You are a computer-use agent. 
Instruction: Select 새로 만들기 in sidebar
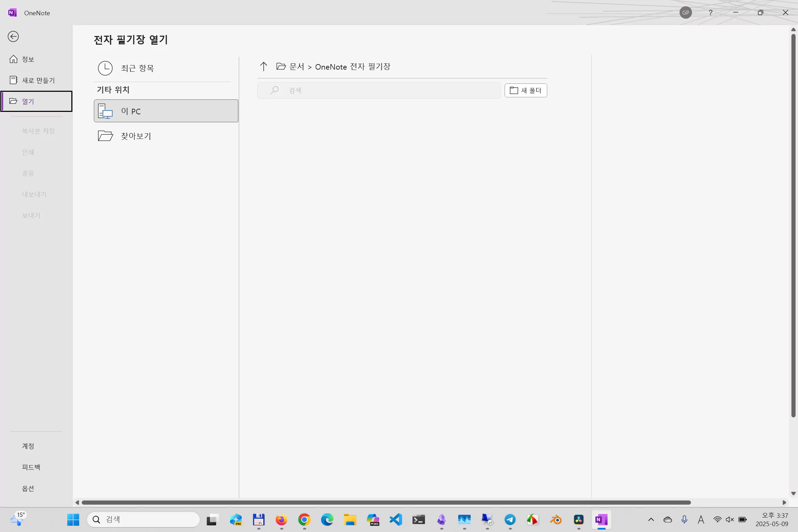[36, 80]
